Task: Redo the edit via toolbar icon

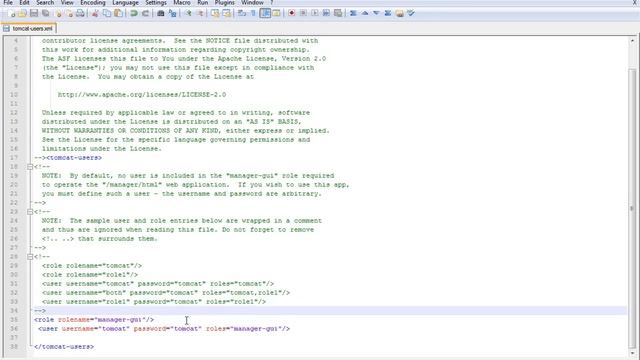Action: pyautogui.click(x=145, y=13)
